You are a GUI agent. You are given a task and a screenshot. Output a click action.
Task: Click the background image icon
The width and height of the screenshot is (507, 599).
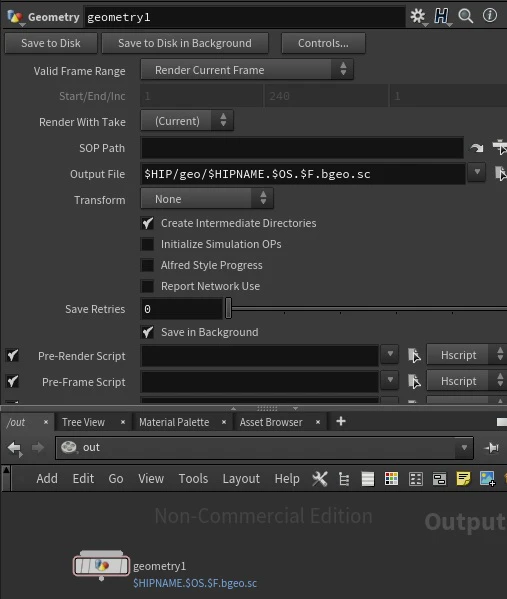pos(488,479)
